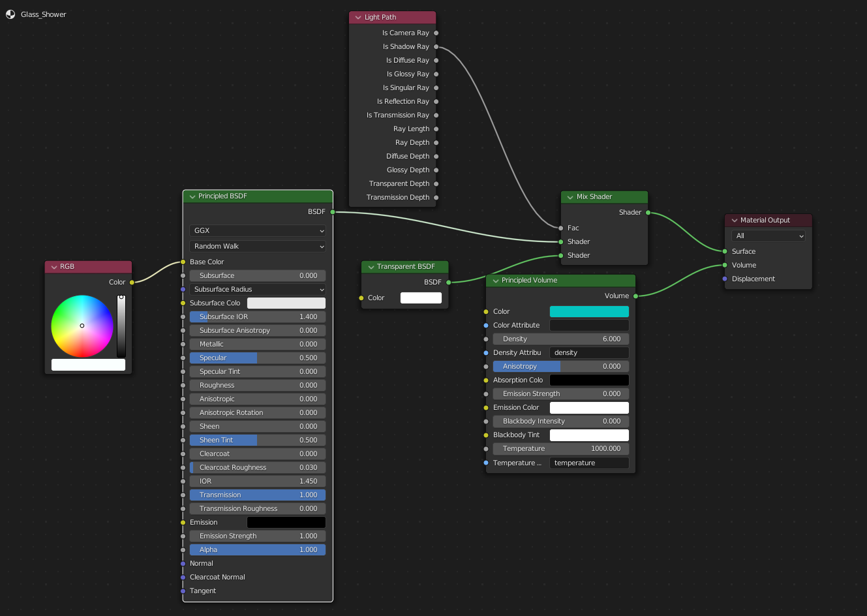Click the Glass_Shower material sphere icon

point(10,14)
